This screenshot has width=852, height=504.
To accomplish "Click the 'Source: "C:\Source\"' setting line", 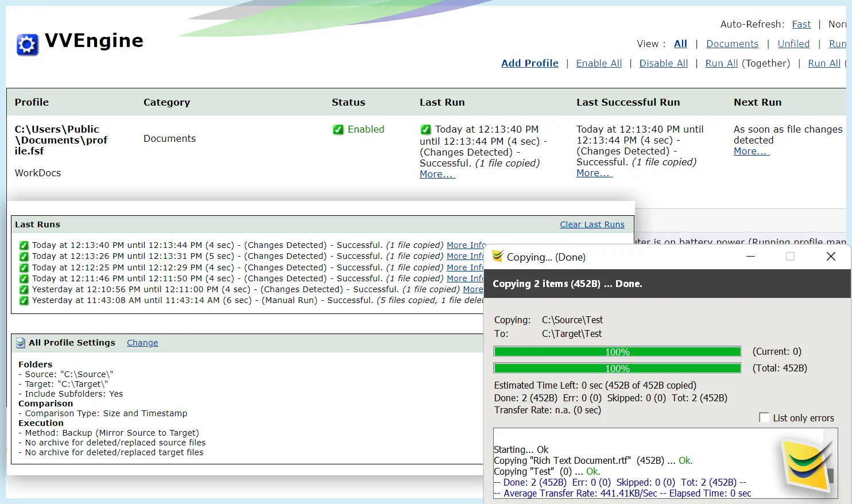I will [x=66, y=374].
